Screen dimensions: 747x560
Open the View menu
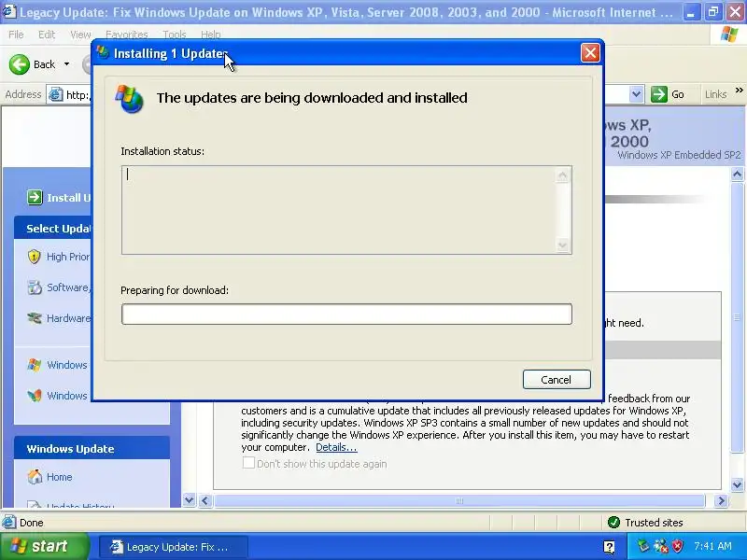[80, 35]
